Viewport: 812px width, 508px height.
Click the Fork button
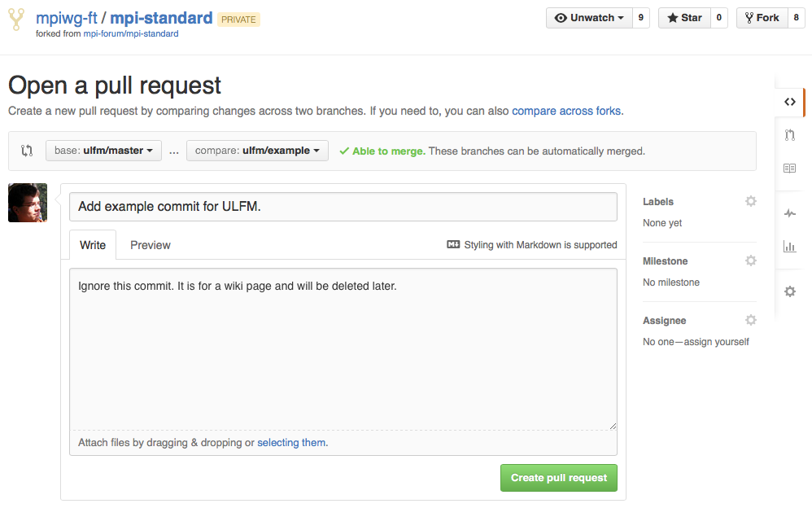point(762,18)
